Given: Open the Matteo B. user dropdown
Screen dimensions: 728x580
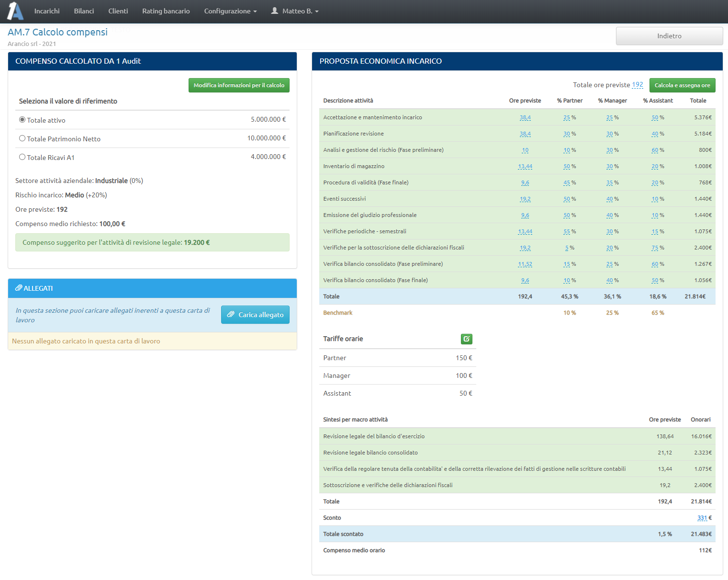Looking at the screenshot, I should pyautogui.click(x=300, y=11).
